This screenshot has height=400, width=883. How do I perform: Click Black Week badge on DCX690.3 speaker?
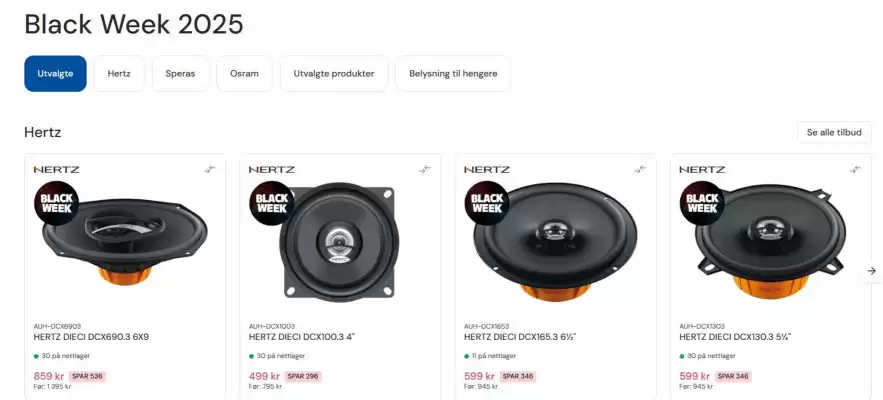pos(56,203)
